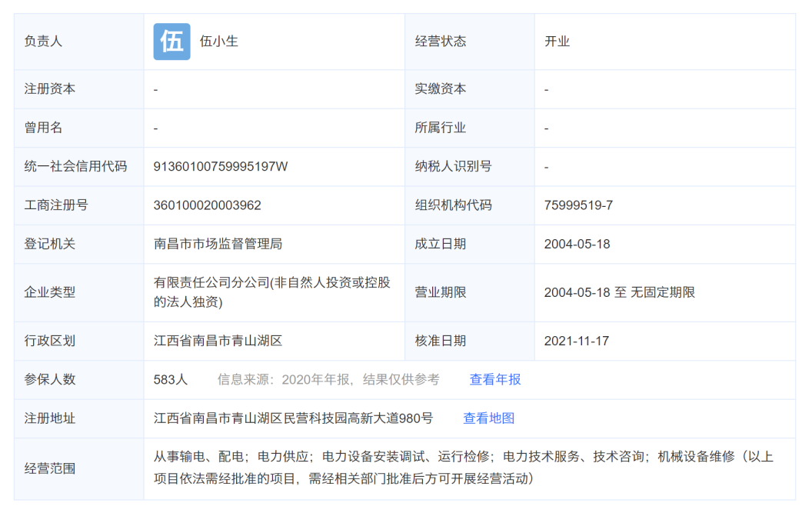Click the 有限责任公司分公司 company type text
The width and height of the screenshot is (812, 513).
(272, 292)
